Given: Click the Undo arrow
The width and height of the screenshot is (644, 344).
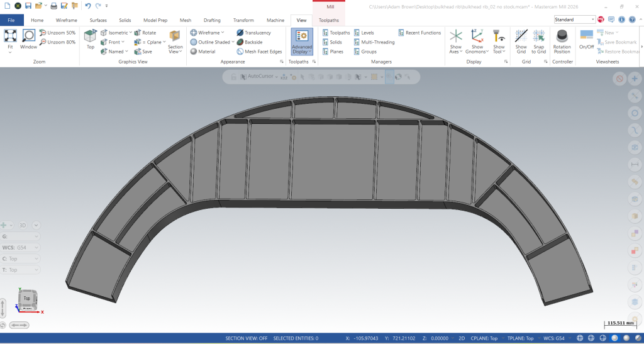Looking at the screenshot, I should (87, 6).
